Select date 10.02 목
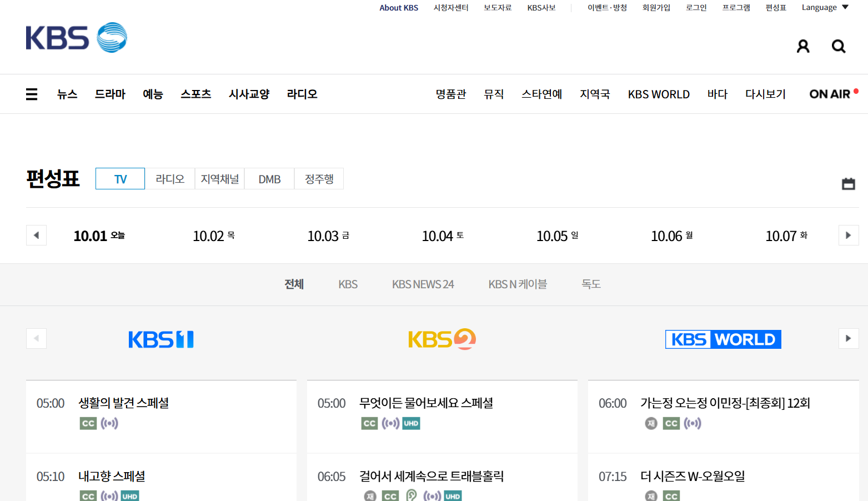 pos(214,236)
